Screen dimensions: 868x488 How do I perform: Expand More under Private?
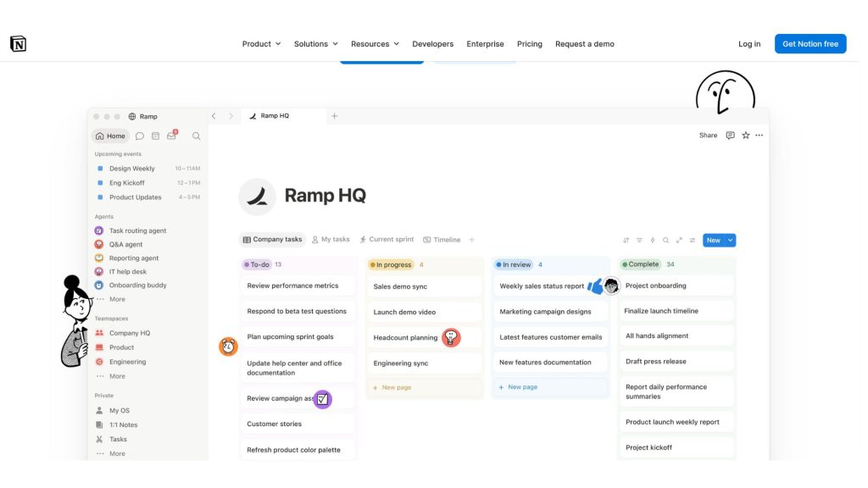point(117,454)
